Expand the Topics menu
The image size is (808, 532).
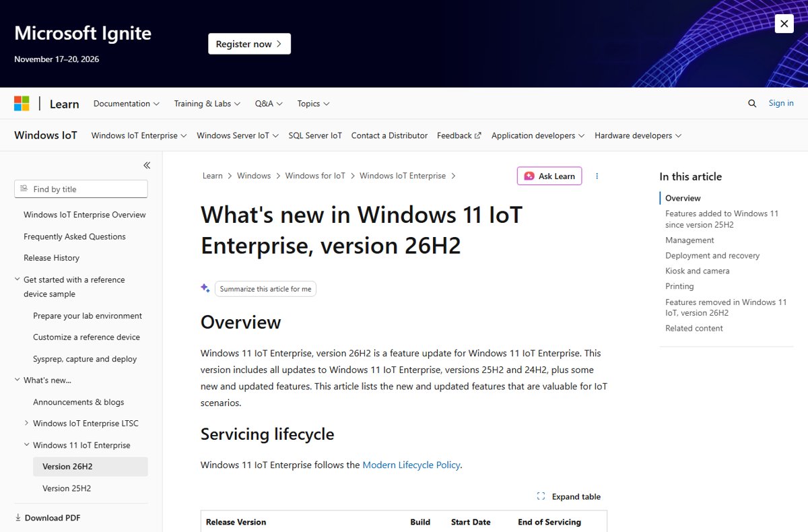click(x=313, y=104)
